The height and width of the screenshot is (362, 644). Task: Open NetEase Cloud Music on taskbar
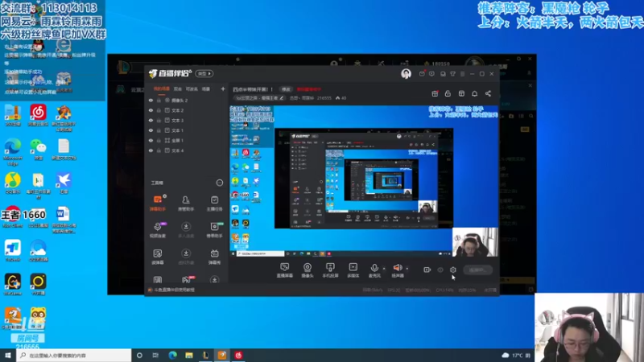tap(238, 356)
